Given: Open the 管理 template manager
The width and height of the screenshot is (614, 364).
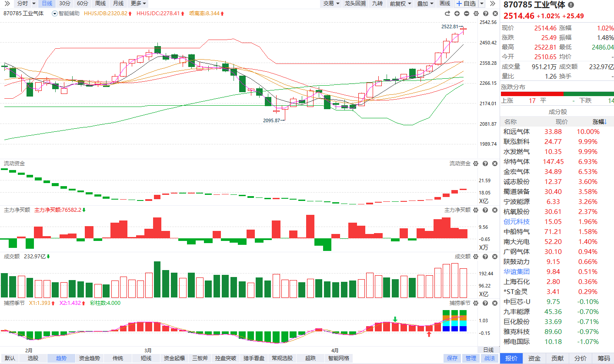Looking at the screenshot, I should (471, 358).
